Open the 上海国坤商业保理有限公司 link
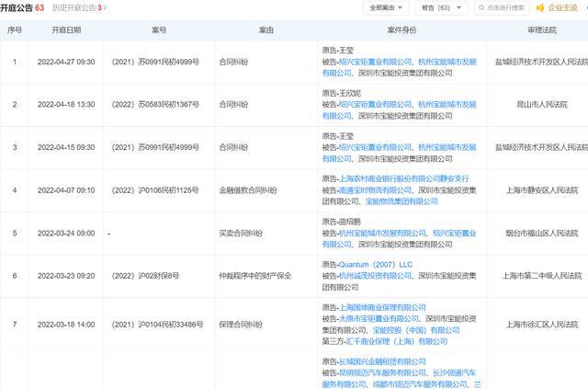 [382, 307]
